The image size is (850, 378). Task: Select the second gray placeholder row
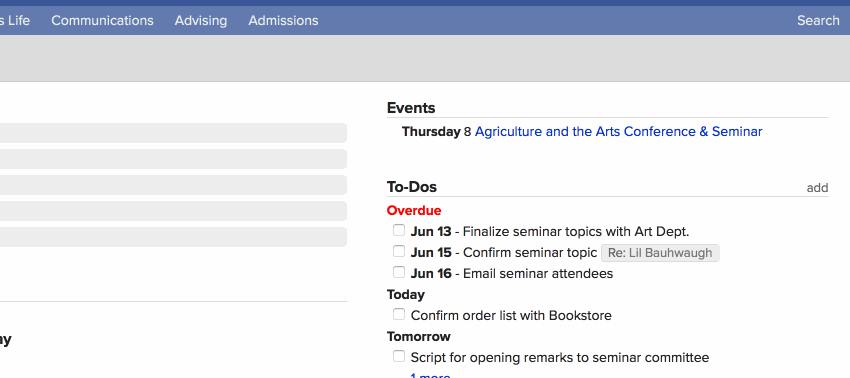173,159
